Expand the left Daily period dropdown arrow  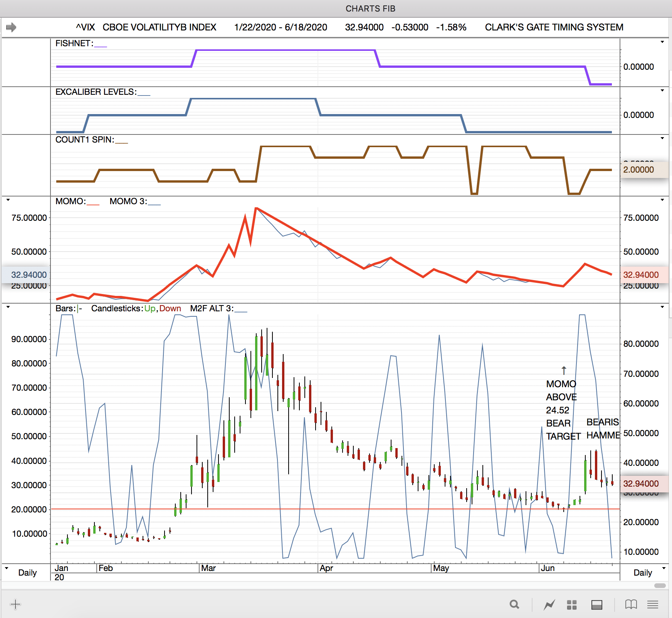tap(6, 568)
